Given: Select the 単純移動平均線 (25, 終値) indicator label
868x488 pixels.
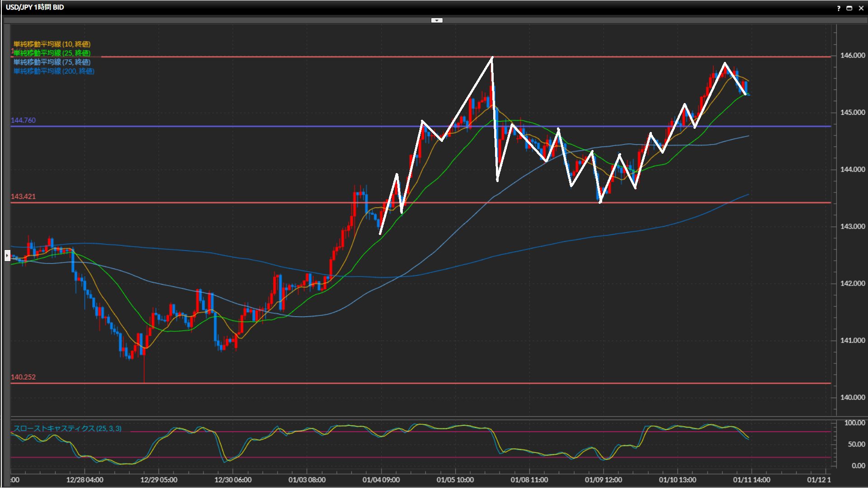Looking at the screenshot, I should coord(52,53).
